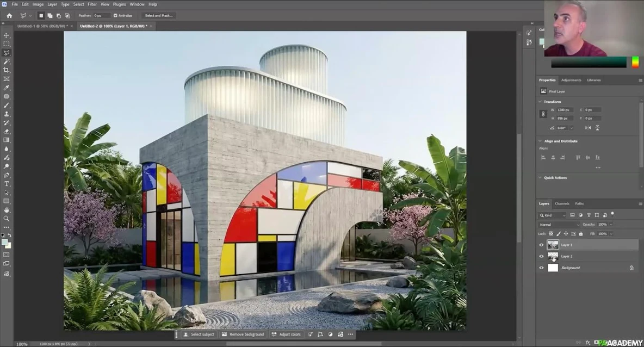This screenshot has height=347, width=644.
Task: Select the Crop tool
Action: pyautogui.click(x=7, y=70)
